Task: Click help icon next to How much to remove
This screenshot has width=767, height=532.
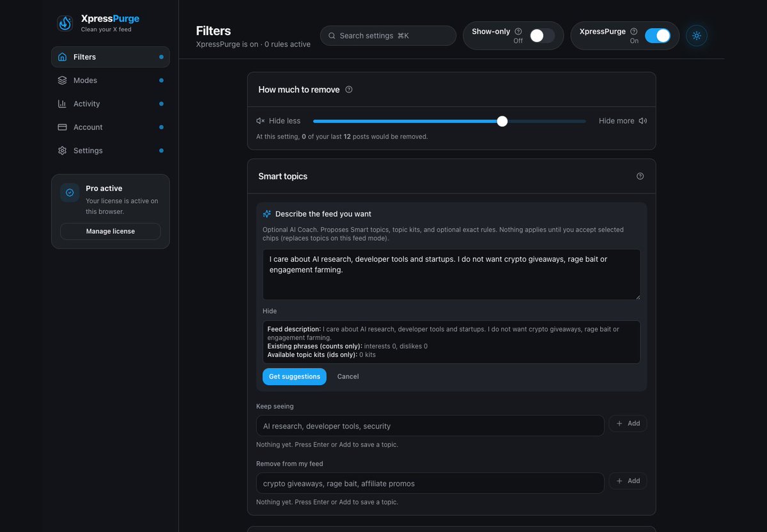Action: click(349, 89)
